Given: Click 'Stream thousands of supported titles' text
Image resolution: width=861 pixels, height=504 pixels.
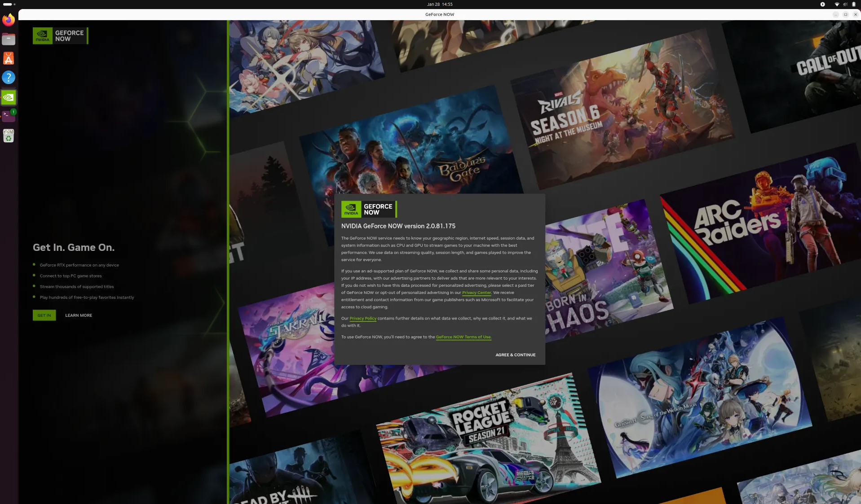Looking at the screenshot, I should [77, 287].
